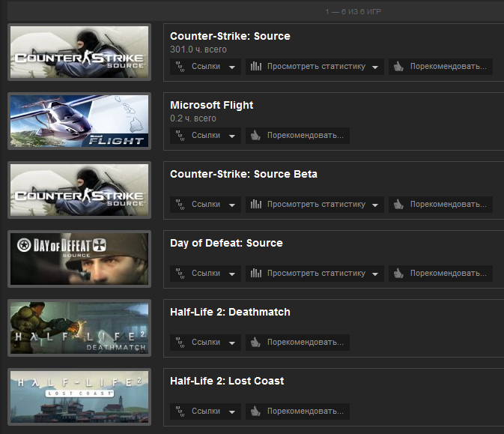Open Ссылки label for Counter-Strike: Source Beta
The image size is (504, 434).
click(206, 204)
